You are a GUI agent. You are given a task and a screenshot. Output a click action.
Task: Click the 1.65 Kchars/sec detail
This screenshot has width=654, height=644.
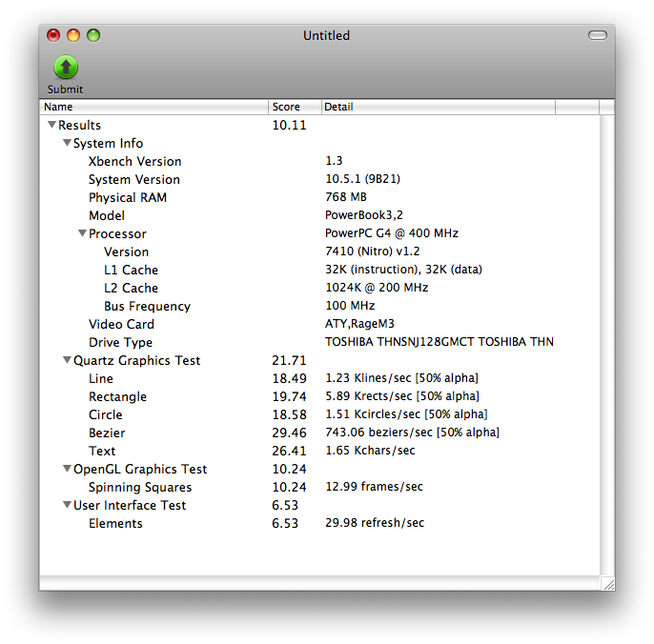click(x=370, y=451)
